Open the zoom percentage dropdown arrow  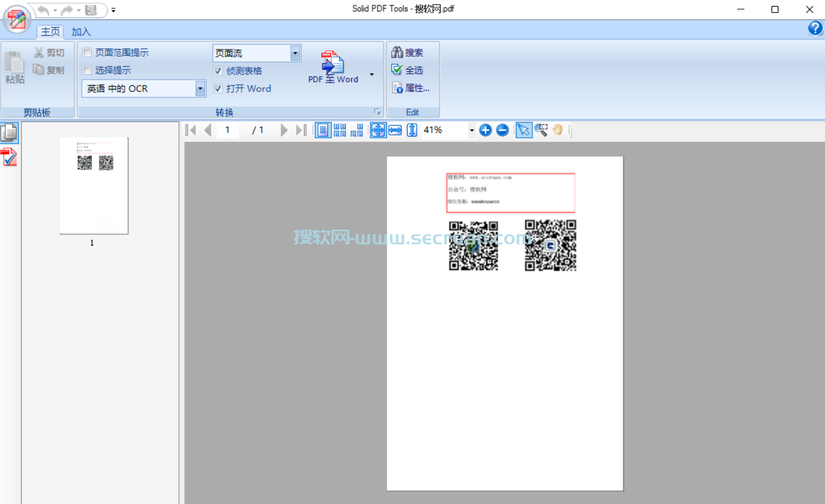pyautogui.click(x=472, y=131)
